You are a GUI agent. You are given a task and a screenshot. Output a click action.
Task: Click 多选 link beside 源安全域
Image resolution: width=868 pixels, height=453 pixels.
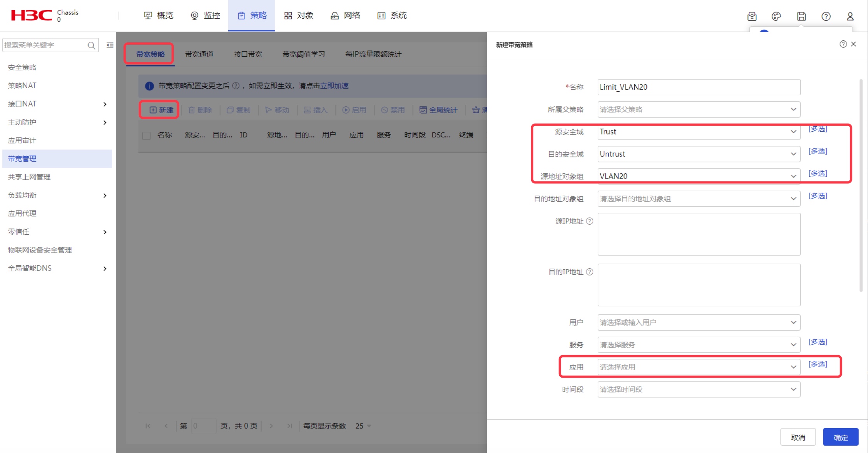[818, 129]
